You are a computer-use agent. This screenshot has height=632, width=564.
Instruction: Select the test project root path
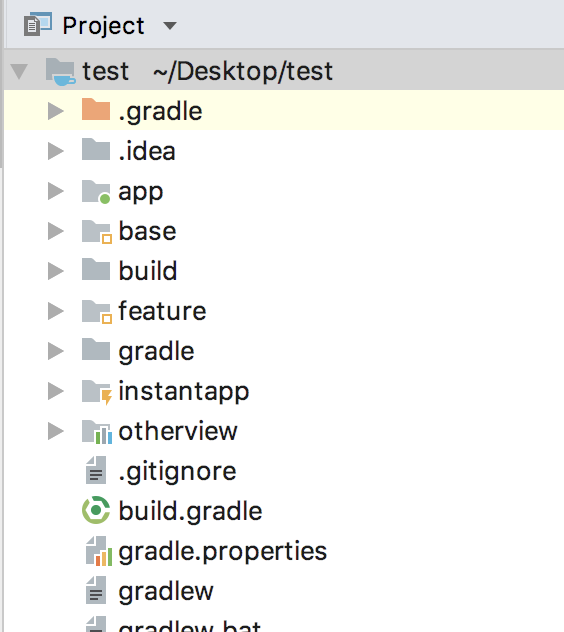click(243, 71)
